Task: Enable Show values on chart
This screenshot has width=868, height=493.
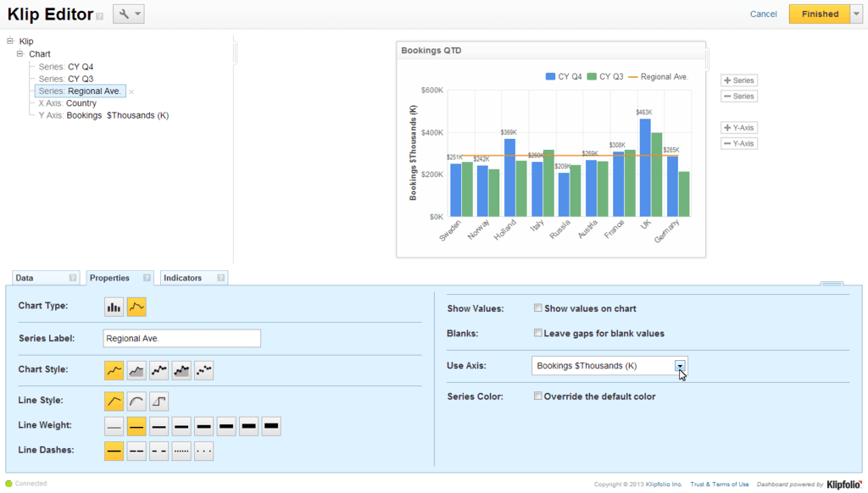Action: (537, 308)
